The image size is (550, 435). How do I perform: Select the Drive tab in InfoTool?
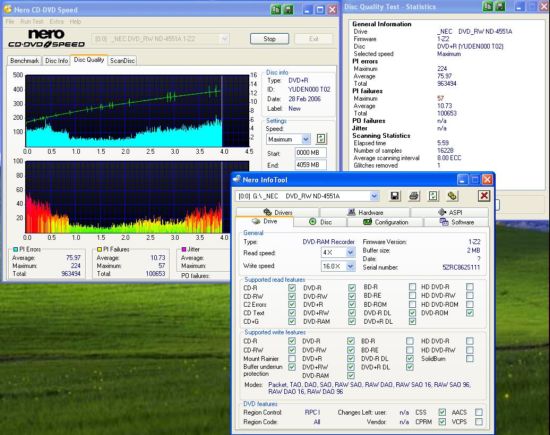[x=265, y=221]
